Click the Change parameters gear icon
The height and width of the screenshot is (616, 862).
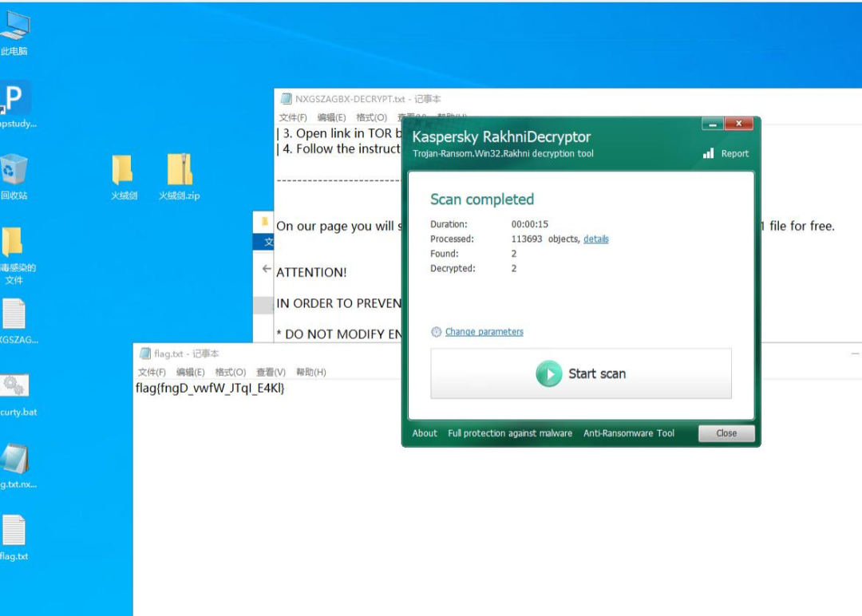point(436,332)
